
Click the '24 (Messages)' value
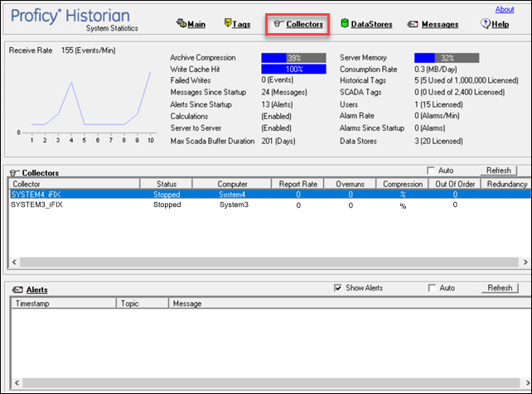(x=284, y=92)
